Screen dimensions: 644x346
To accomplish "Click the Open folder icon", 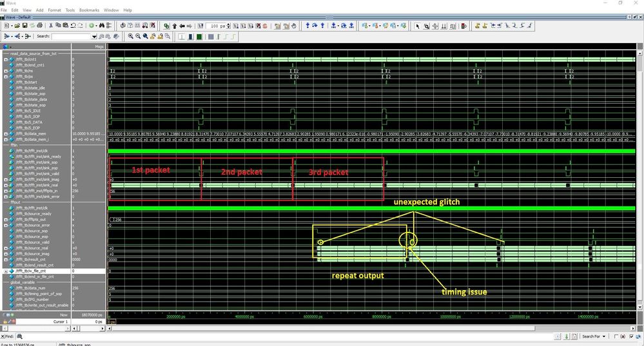I will pos(16,26).
